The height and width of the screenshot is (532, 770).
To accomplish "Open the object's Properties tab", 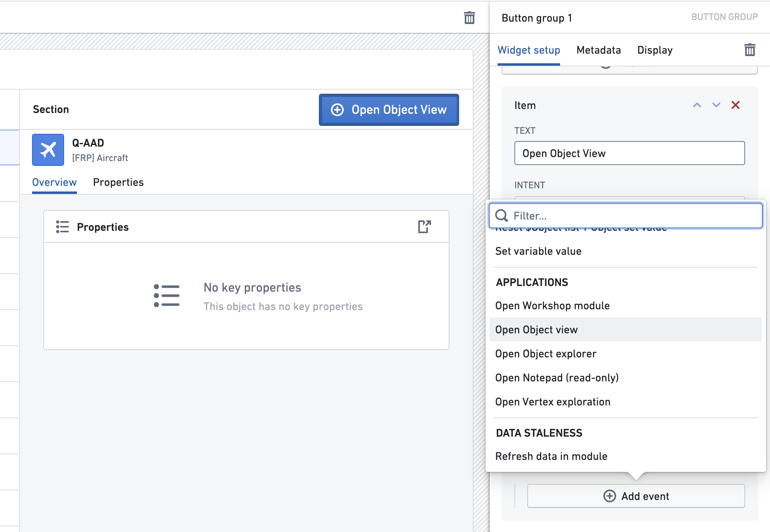I will (118, 182).
